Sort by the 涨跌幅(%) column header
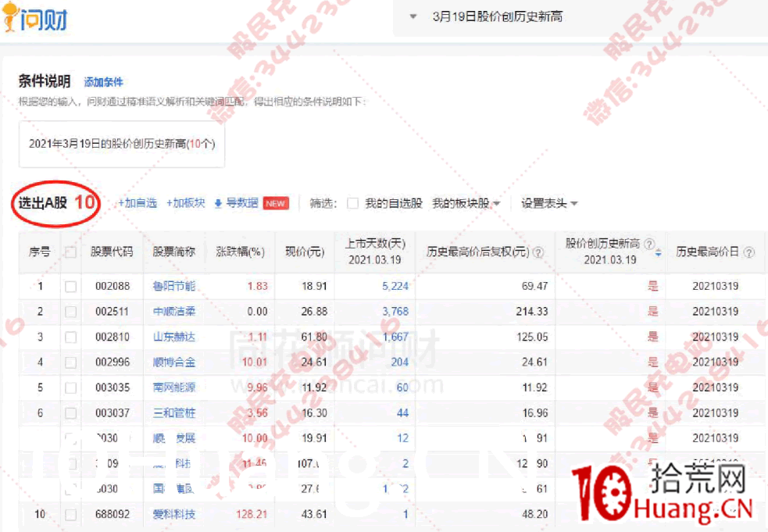The image size is (768, 532). pyautogui.click(x=240, y=252)
